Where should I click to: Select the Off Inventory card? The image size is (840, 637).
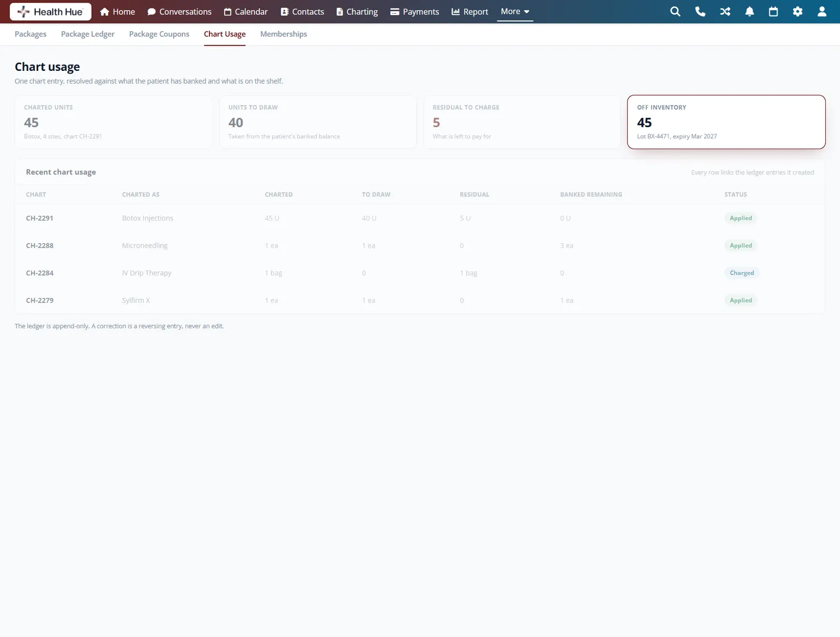[x=726, y=122]
